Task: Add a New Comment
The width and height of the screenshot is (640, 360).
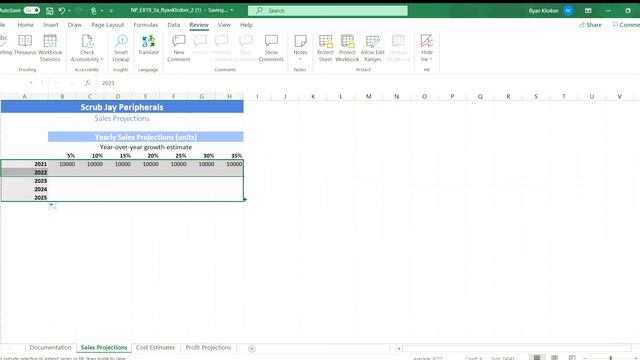Action: coord(179,48)
